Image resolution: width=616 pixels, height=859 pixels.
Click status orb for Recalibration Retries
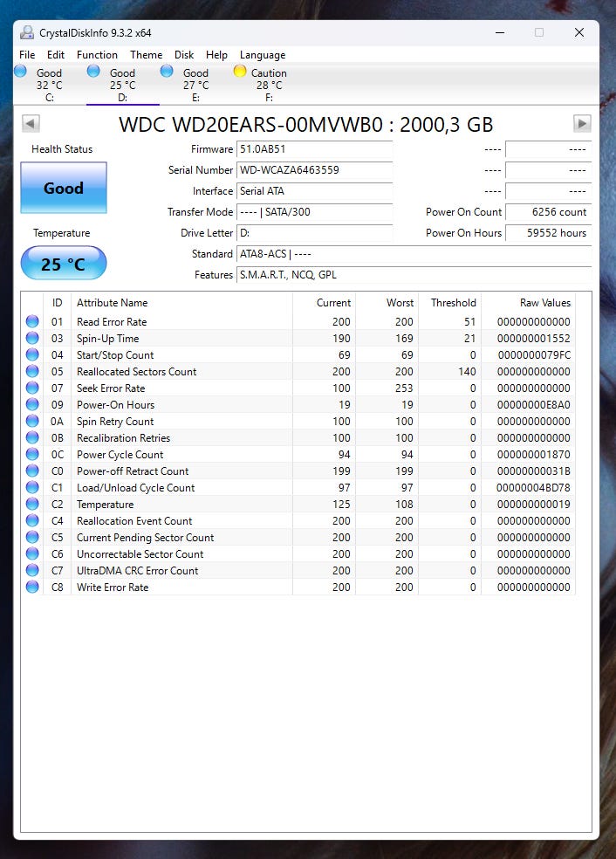click(32, 437)
